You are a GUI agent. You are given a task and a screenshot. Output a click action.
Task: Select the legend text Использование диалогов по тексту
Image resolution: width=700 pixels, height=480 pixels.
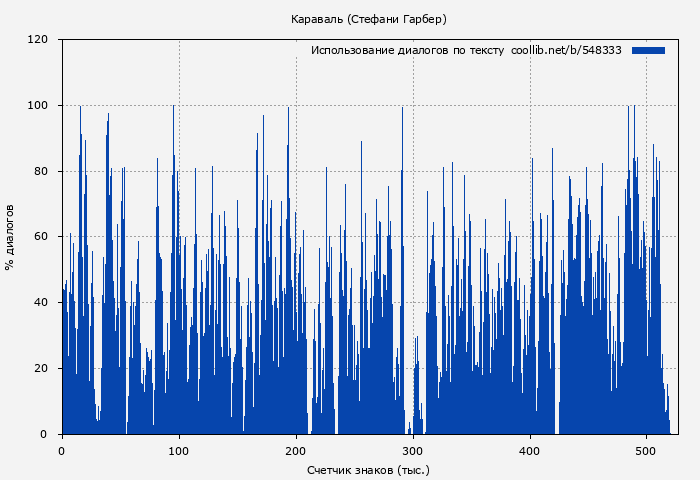407,50
